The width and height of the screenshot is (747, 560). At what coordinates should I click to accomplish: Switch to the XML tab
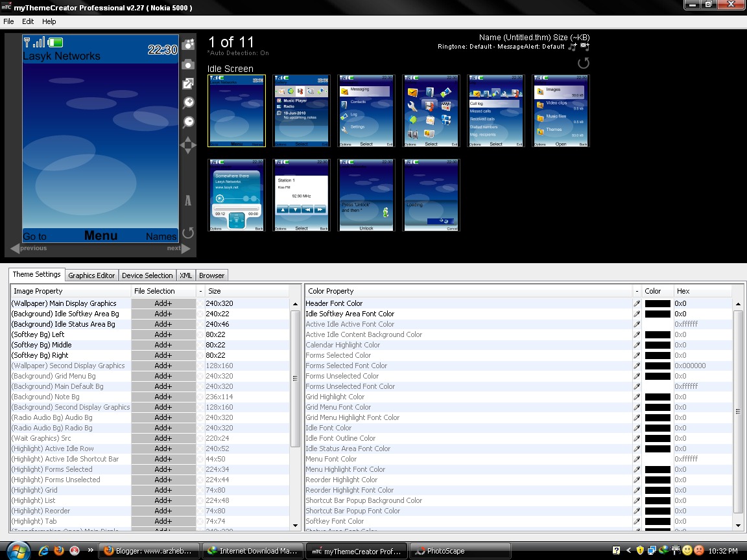[x=186, y=275]
